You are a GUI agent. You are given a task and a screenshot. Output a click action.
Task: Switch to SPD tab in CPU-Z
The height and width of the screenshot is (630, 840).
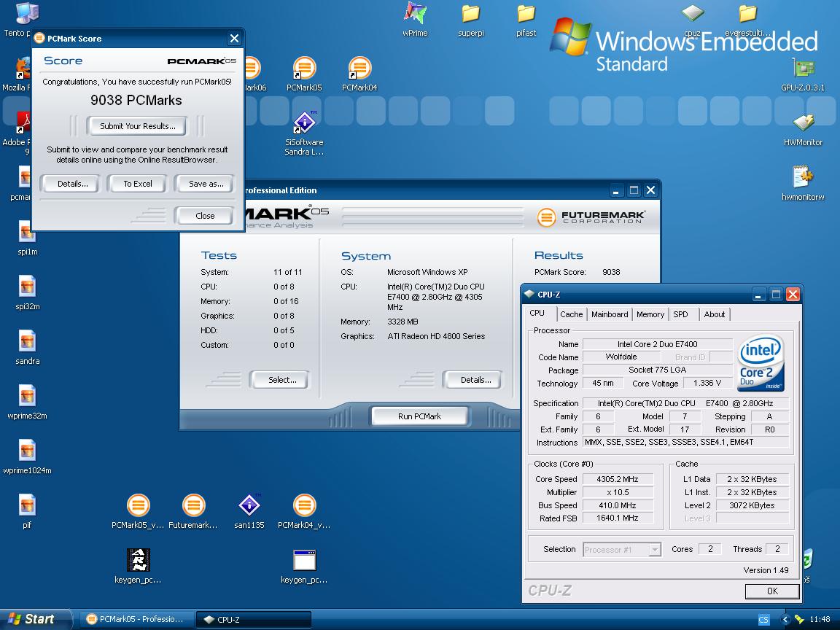(x=680, y=314)
